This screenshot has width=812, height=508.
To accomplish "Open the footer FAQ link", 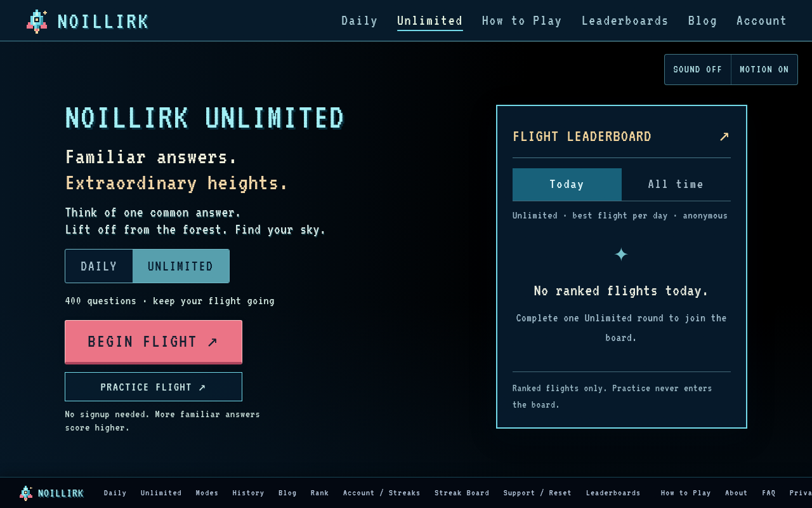I will [x=769, y=493].
